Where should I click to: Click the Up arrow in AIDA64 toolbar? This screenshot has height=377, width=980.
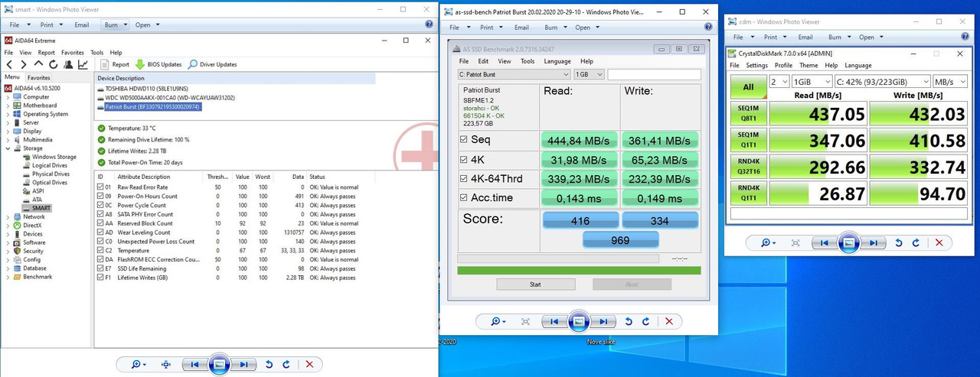point(38,64)
